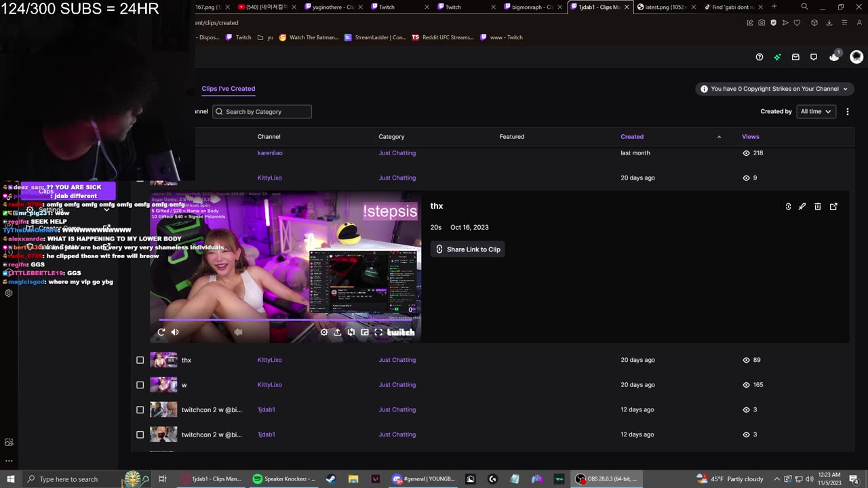Open the notifications icon with badge 1
This screenshot has height=488, width=868.
834,56
